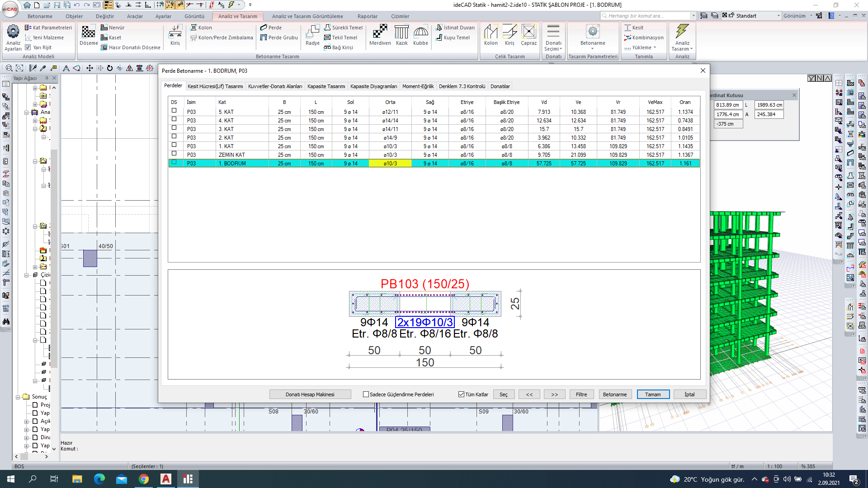Expand the Analiz Tasarım dropdown
The image size is (868, 488).
(x=691, y=49)
